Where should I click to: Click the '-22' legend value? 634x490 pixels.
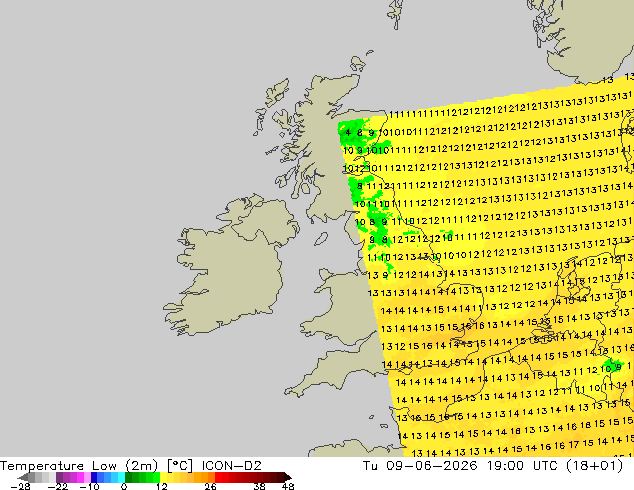click(x=58, y=486)
